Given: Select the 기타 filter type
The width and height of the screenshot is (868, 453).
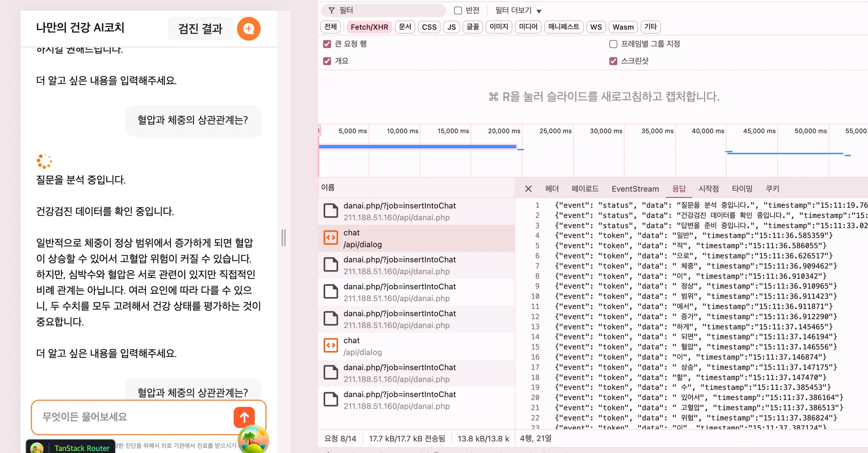Looking at the screenshot, I should 650,27.
